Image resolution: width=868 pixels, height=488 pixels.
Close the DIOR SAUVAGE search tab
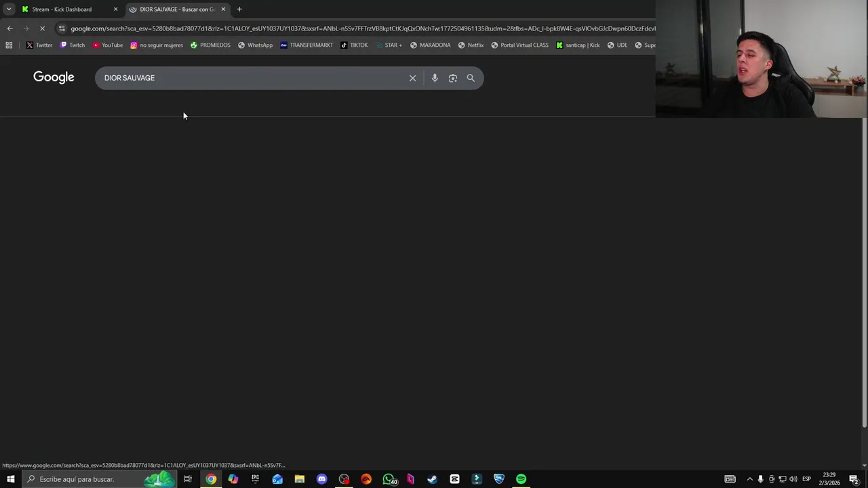(223, 9)
